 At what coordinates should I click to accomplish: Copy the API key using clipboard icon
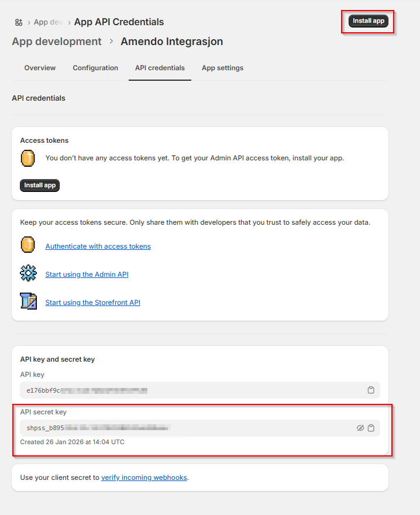pos(371,390)
